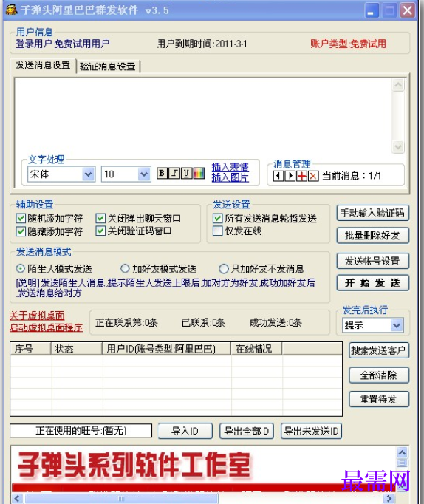Click 搜索发送客户 button
This screenshot has height=504, width=424.
(379, 350)
